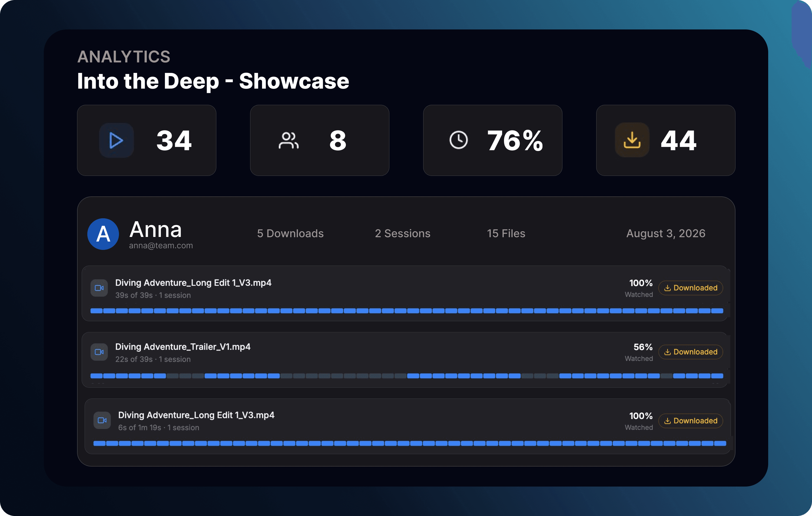Click the 39s of 39s · 1 session text

pos(153,295)
